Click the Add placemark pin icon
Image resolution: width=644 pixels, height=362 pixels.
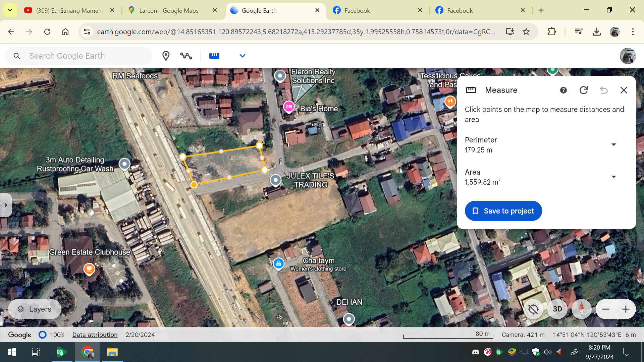click(x=166, y=56)
